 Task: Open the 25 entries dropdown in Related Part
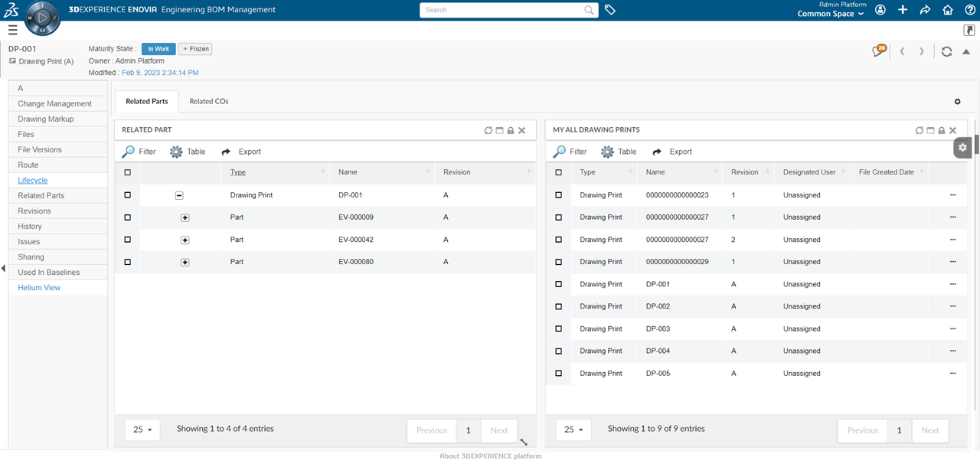(142, 430)
